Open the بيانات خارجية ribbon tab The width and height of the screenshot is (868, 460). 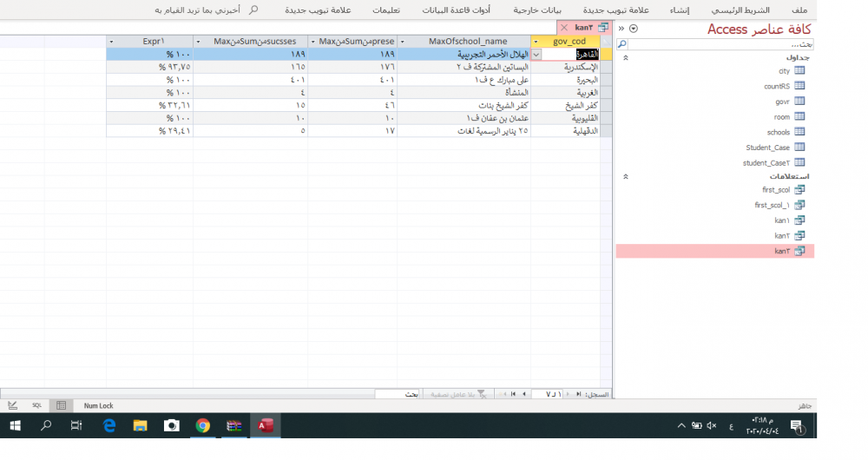click(537, 10)
